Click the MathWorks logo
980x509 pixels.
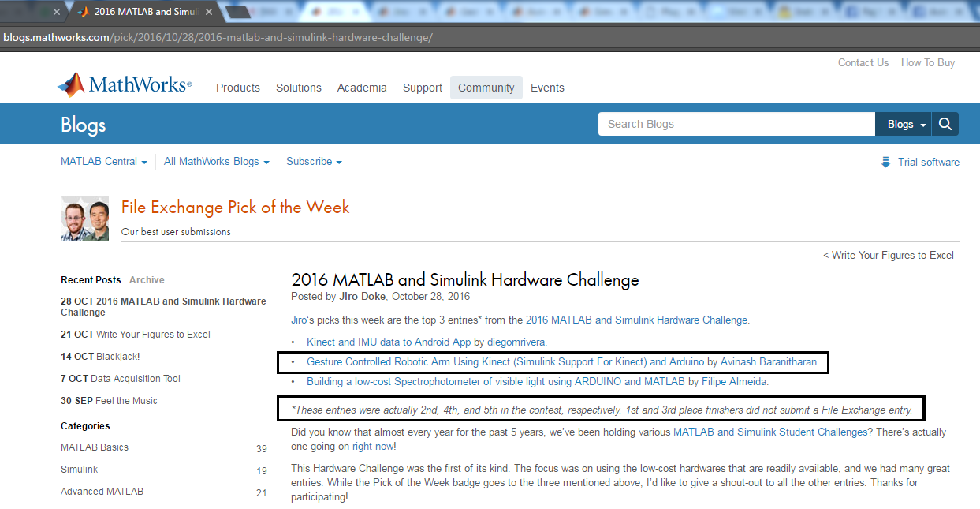pos(125,85)
